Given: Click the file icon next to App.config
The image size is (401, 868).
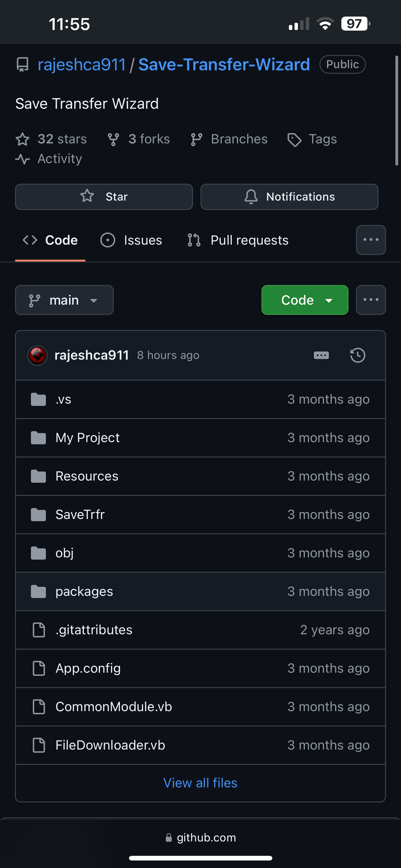Looking at the screenshot, I should [39, 669].
